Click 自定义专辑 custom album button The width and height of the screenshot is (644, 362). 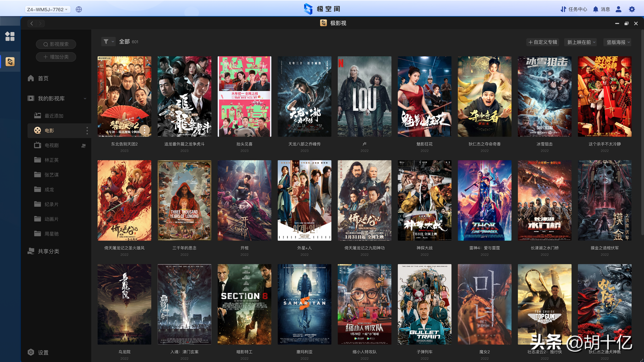(543, 42)
